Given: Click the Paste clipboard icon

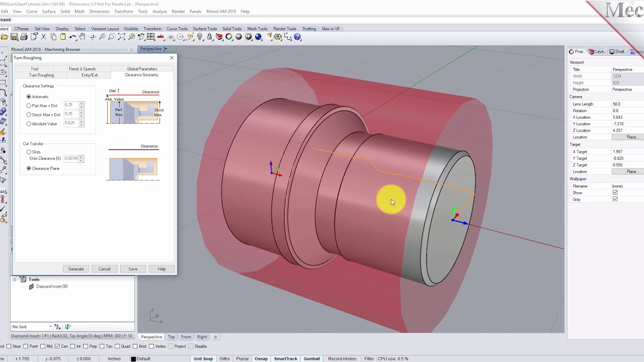Looking at the screenshot, I should point(63,37).
